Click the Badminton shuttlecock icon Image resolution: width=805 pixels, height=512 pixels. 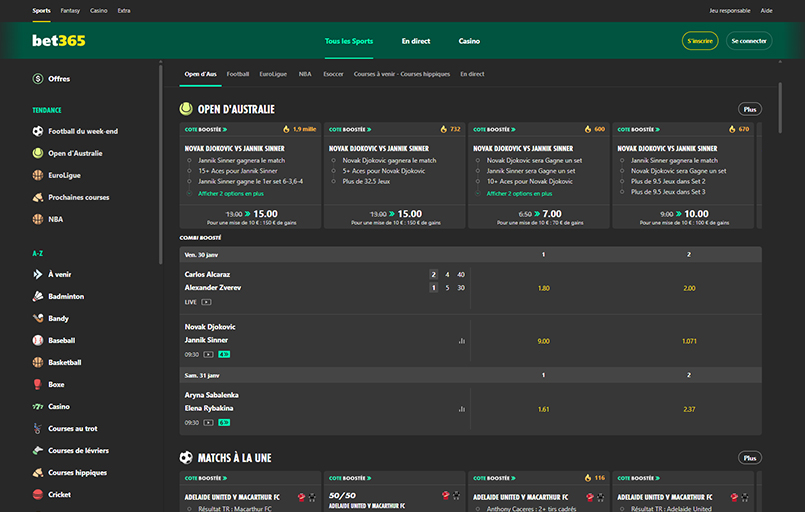(37, 296)
